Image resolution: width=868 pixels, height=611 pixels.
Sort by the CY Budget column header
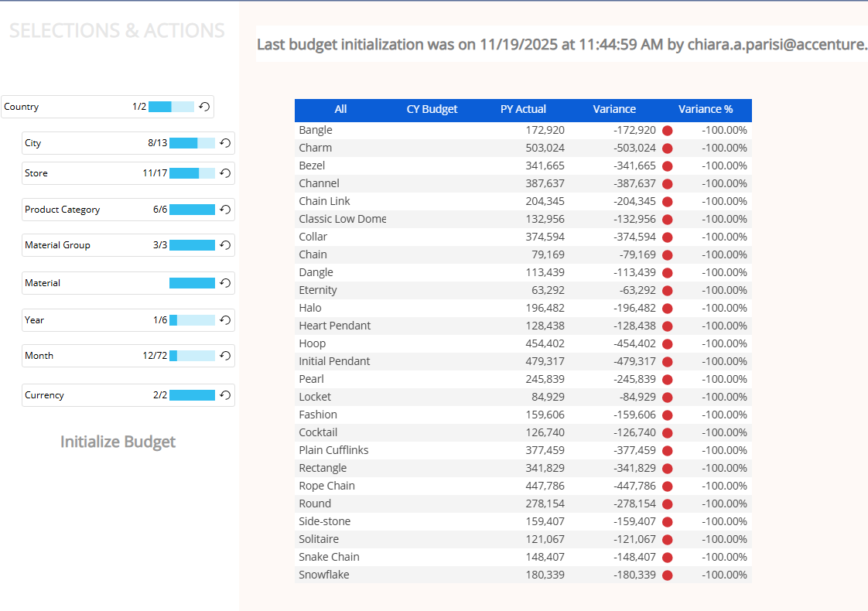[x=432, y=110]
